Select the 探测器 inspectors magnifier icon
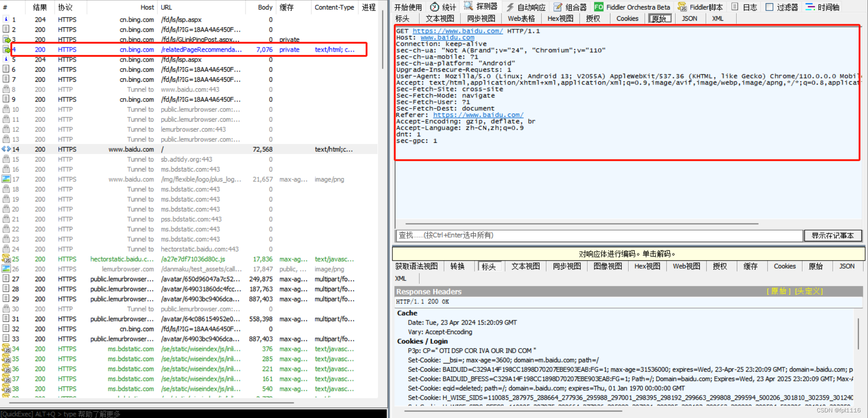This screenshot has width=868, height=418. (x=468, y=6)
